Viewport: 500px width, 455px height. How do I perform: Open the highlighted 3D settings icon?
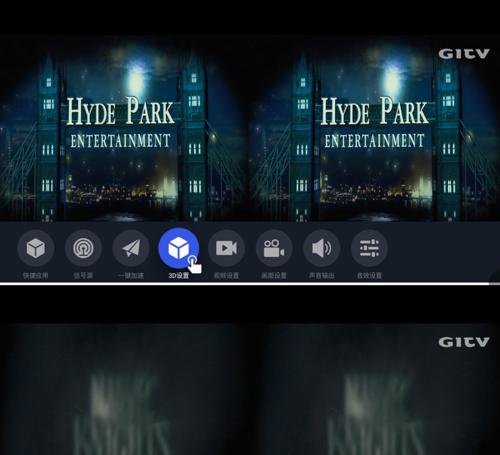tap(179, 248)
